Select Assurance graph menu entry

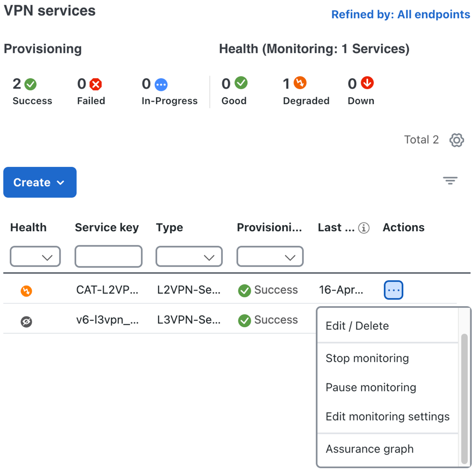coord(370,449)
